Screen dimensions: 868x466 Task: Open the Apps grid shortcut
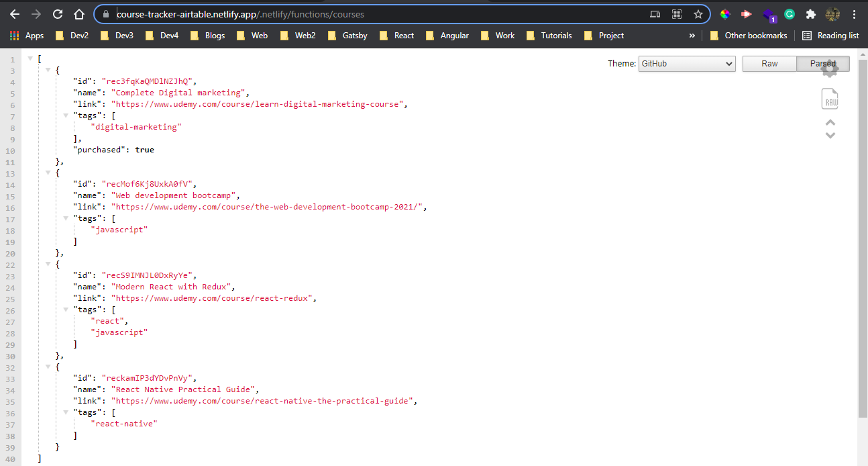coord(27,36)
